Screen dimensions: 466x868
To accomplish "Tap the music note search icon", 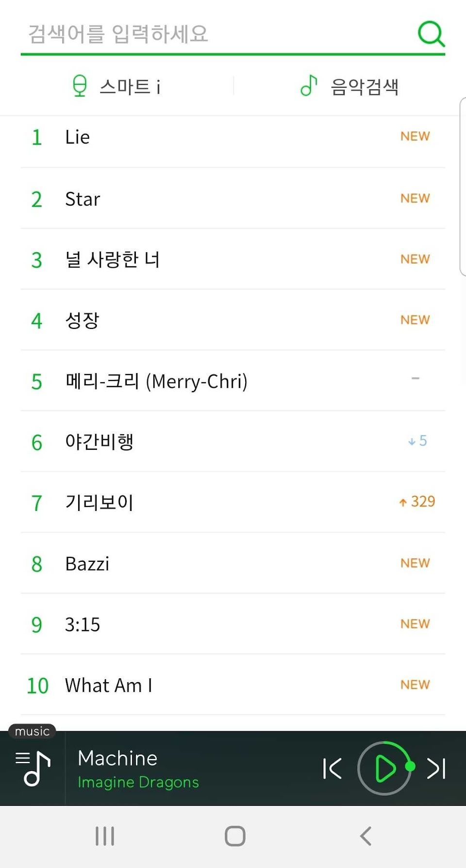I will point(309,86).
